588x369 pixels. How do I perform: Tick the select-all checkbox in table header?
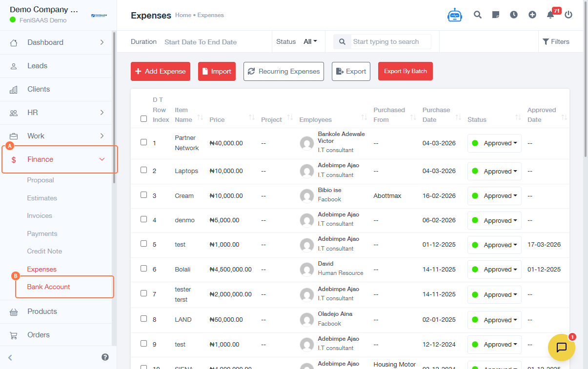click(143, 118)
